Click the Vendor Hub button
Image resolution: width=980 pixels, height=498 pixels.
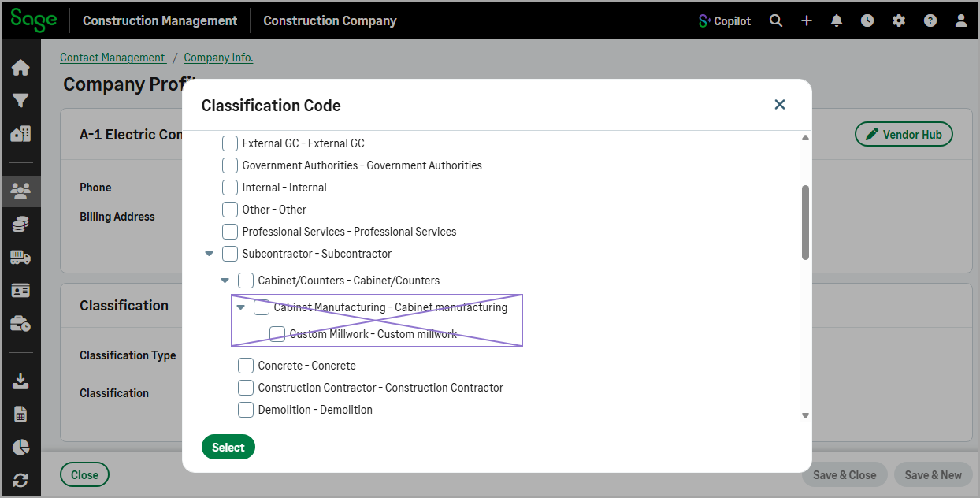904,134
